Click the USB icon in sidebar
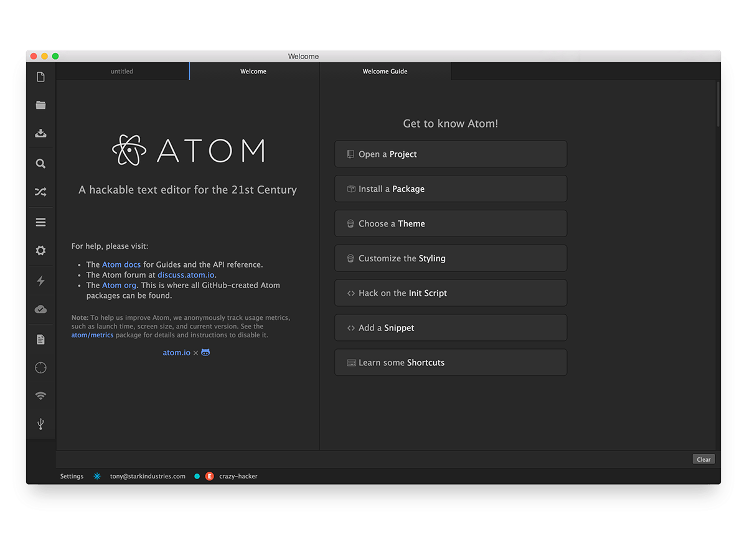This screenshot has height=560, width=747. pos(40,424)
